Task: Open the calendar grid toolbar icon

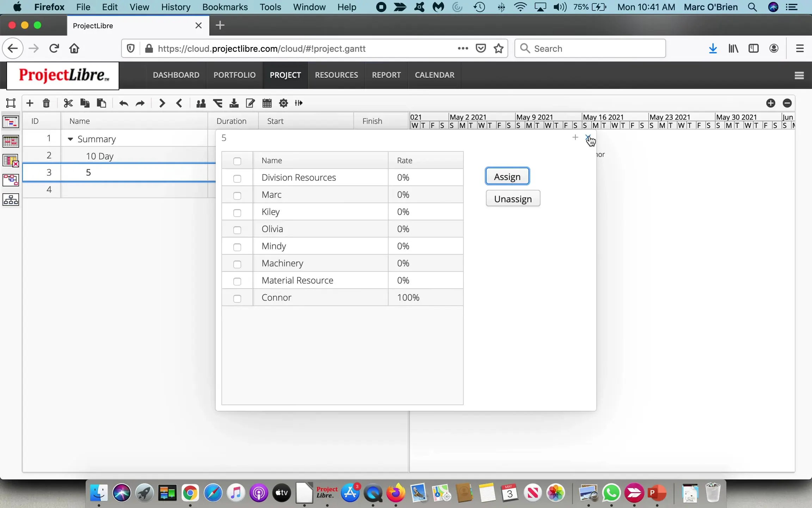Action: pyautogui.click(x=267, y=103)
